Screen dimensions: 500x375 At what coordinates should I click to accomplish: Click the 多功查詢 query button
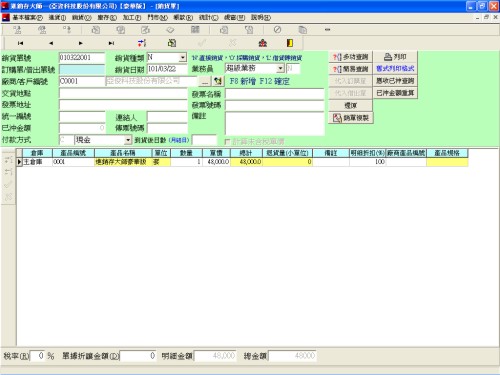351,57
